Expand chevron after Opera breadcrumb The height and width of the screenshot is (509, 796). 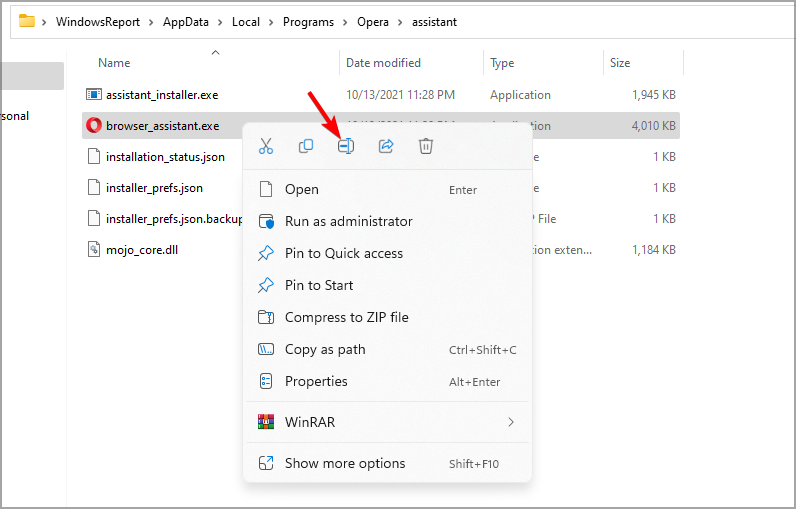pyautogui.click(x=400, y=22)
